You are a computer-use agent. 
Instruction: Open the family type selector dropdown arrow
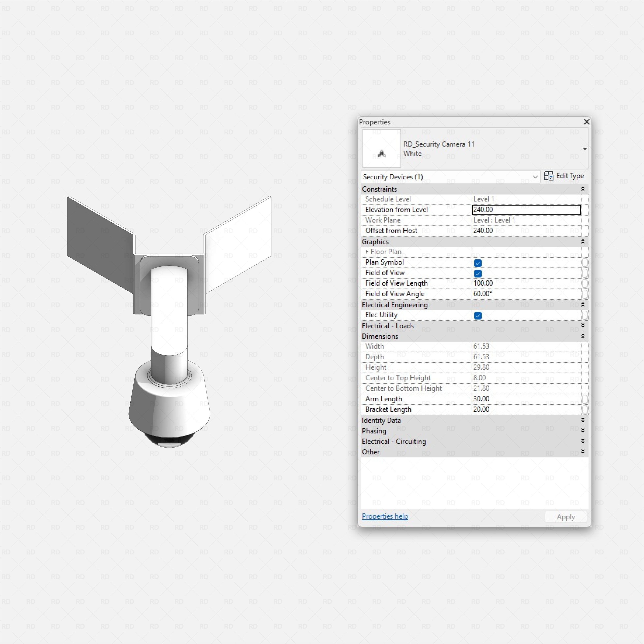tap(585, 149)
